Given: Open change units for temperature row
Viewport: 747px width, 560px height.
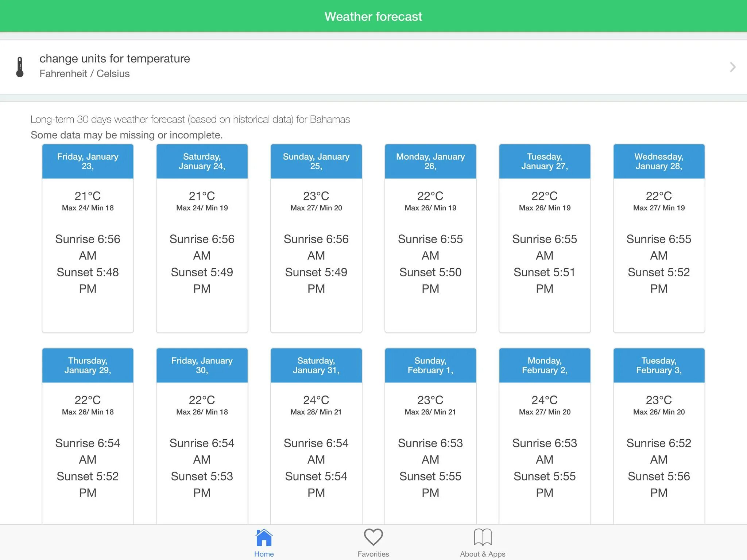Looking at the screenshot, I should pos(373,67).
